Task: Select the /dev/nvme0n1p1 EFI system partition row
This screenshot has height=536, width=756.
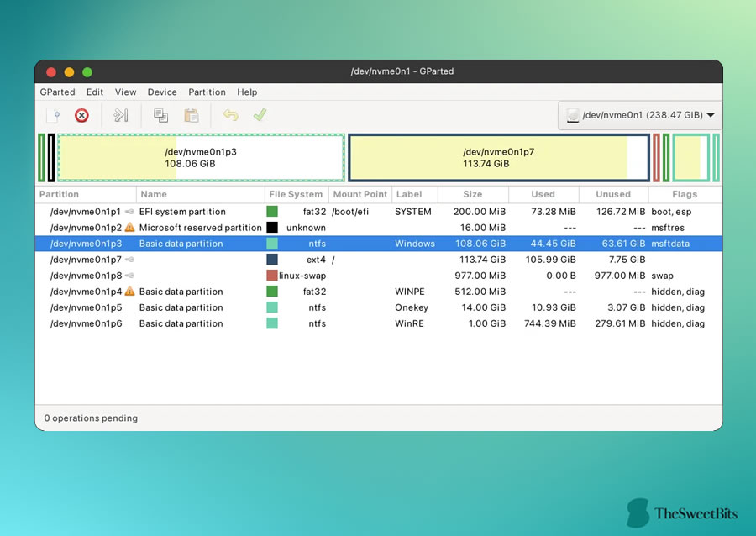Action: pos(379,212)
